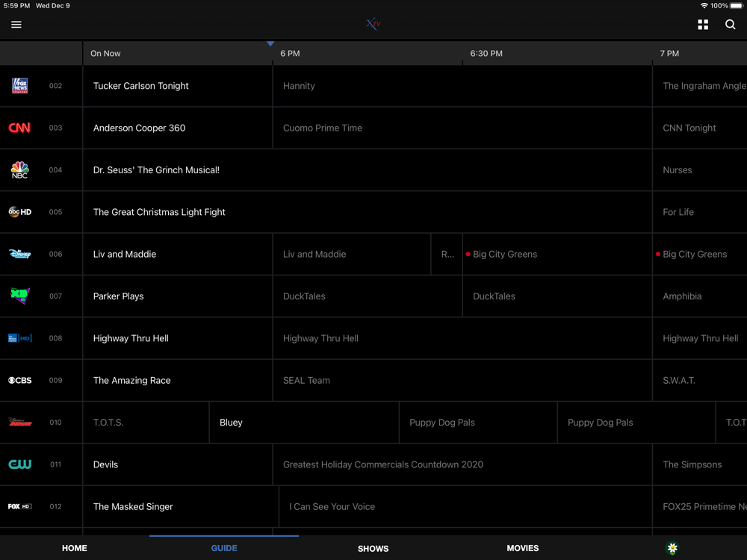Viewport: 747px width, 560px height.
Task: Select the GUIDE tab
Action: click(224, 548)
